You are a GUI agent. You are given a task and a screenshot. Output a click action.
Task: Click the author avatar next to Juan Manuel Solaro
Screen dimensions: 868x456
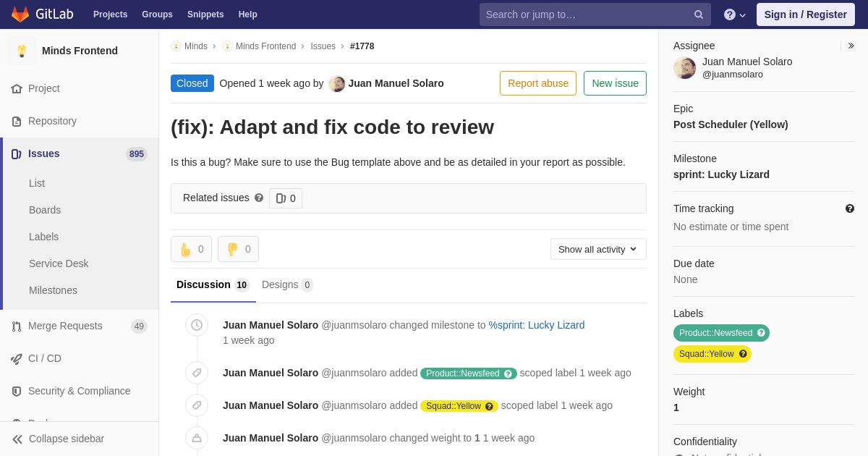pyautogui.click(x=337, y=84)
